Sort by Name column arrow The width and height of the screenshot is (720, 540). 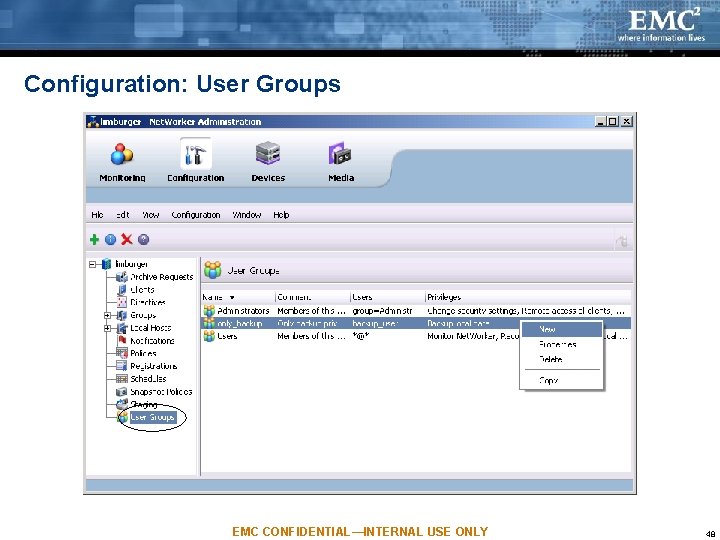point(232,298)
